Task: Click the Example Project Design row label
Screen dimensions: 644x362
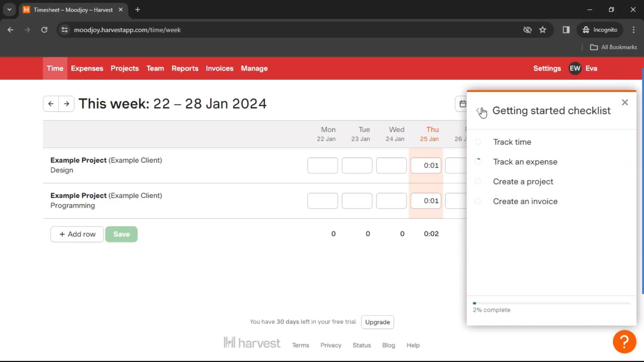Action: click(106, 165)
